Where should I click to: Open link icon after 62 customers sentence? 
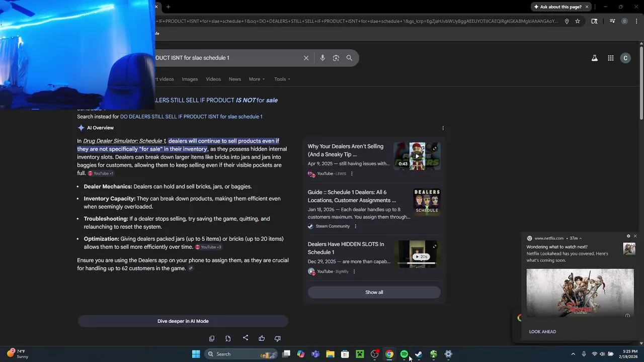click(x=191, y=268)
